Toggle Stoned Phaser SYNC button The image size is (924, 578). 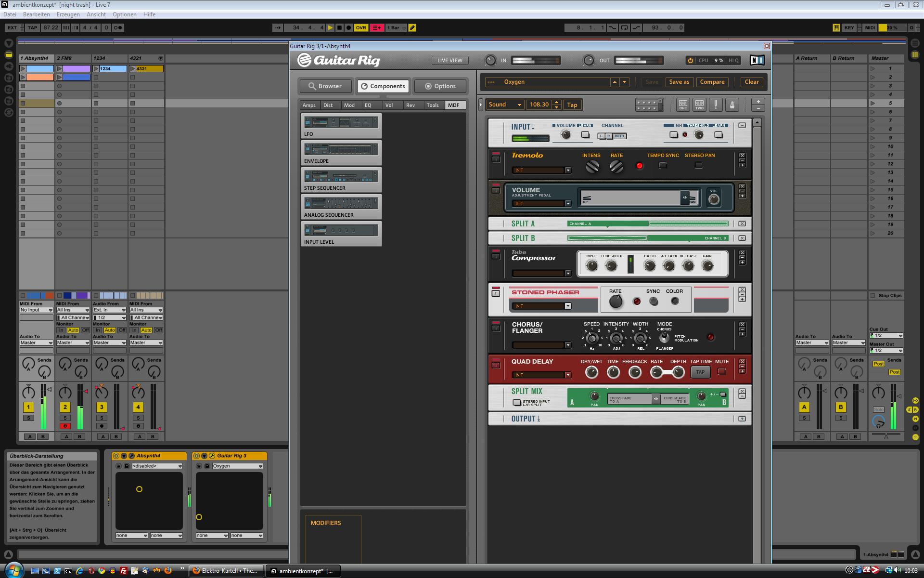pyautogui.click(x=654, y=302)
